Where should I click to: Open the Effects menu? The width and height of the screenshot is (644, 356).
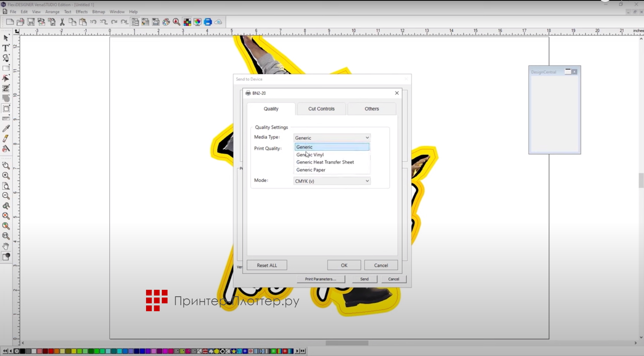[81, 12]
